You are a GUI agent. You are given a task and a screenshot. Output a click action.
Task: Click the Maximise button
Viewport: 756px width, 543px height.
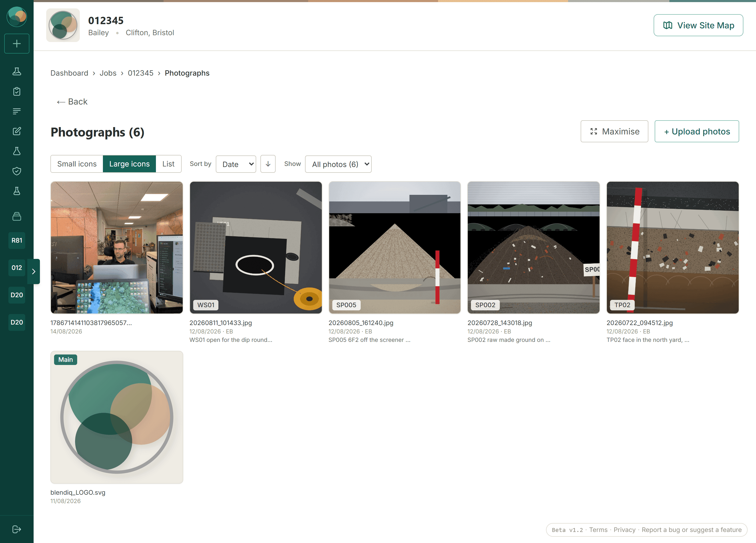coord(614,131)
